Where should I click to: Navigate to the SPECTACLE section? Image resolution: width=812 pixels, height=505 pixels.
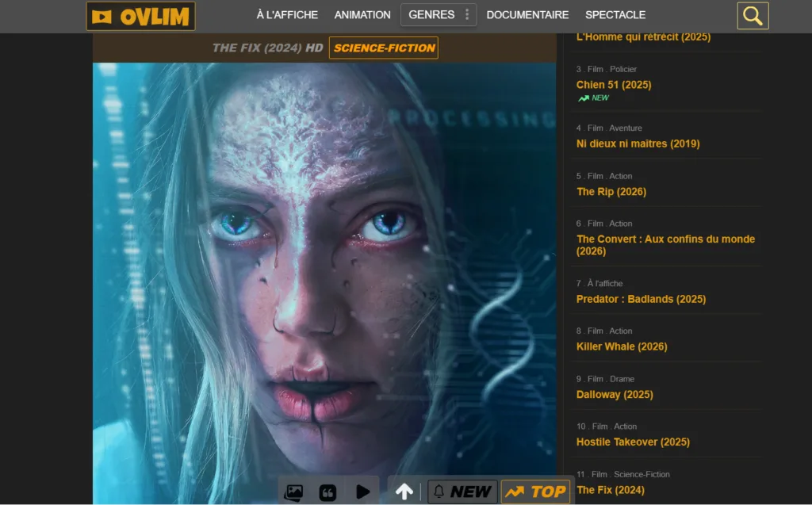click(615, 15)
